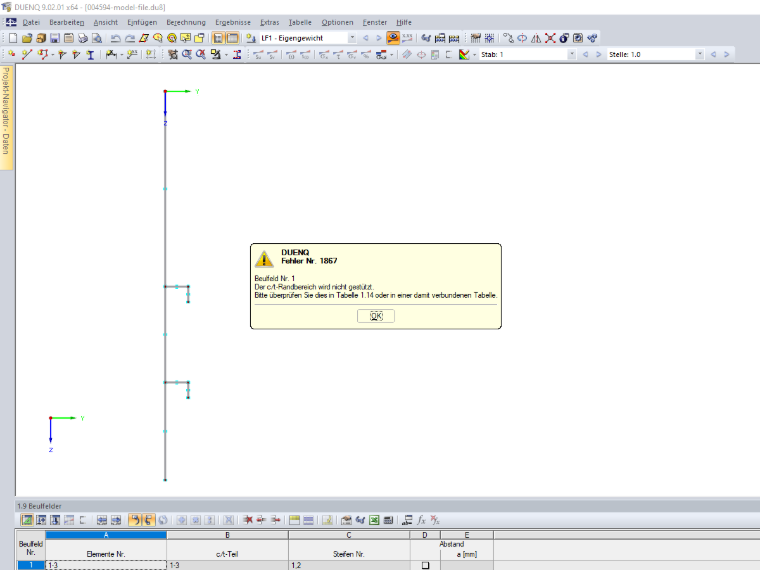Click the crossed-out fx table icon

tap(435, 520)
